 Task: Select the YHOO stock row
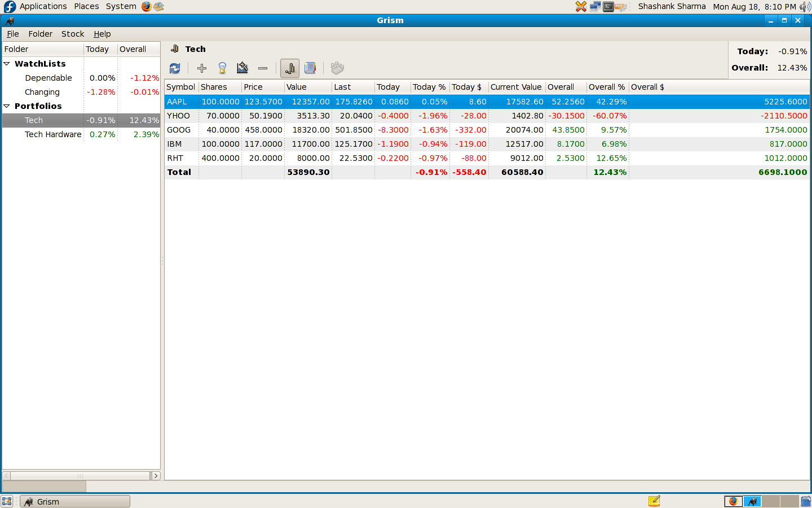[487, 116]
